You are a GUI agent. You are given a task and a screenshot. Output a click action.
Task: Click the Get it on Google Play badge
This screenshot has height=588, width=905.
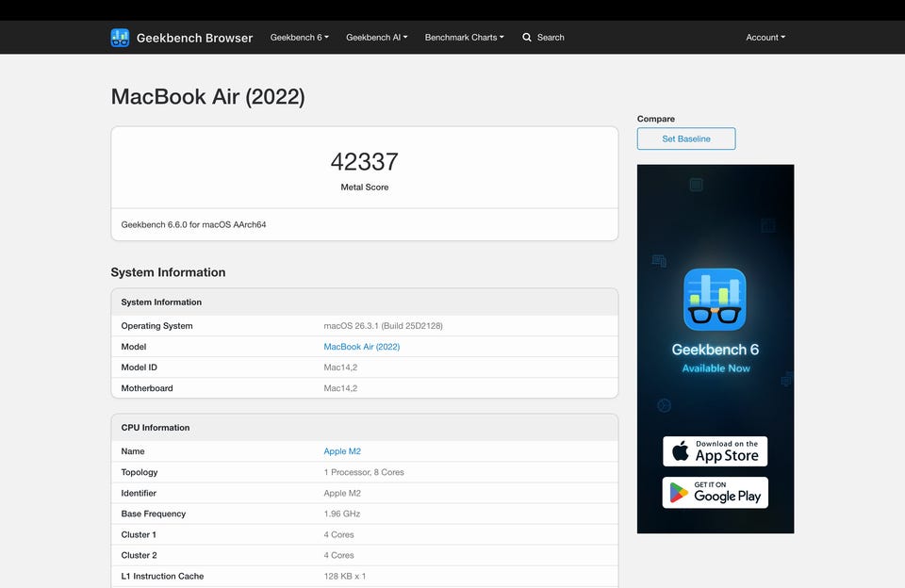pyautogui.click(x=716, y=492)
